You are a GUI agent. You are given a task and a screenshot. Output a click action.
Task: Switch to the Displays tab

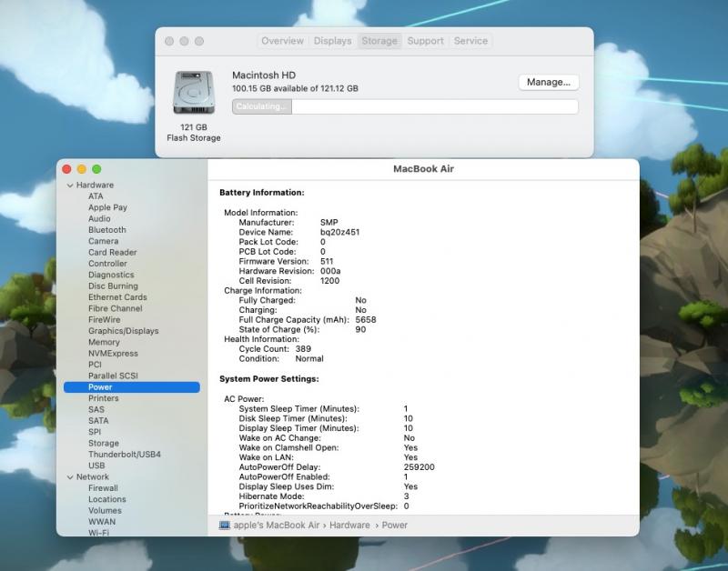(x=332, y=41)
